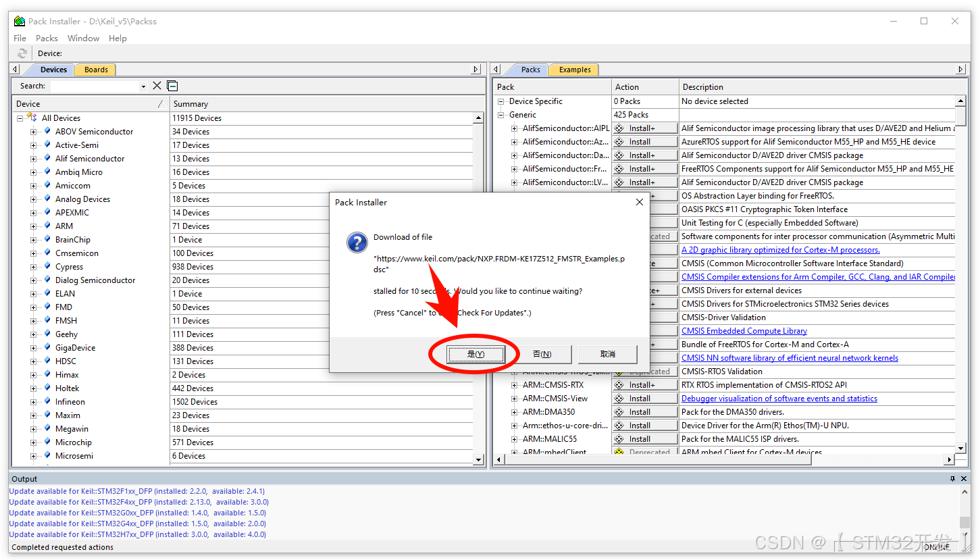Select Update available for Keil::STM32H7xx_DFP line
This screenshot has width=980, height=560.
coord(137,535)
